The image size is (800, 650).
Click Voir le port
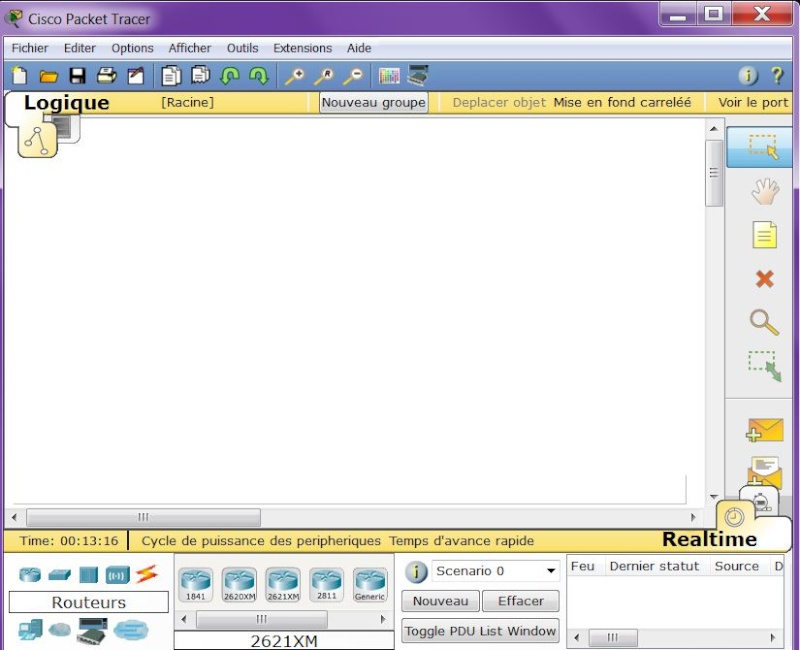click(x=754, y=103)
